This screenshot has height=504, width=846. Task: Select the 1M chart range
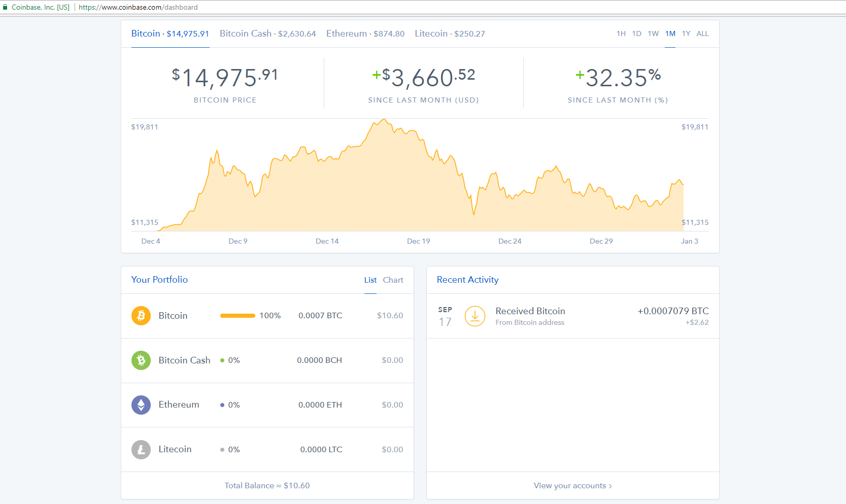[670, 33]
